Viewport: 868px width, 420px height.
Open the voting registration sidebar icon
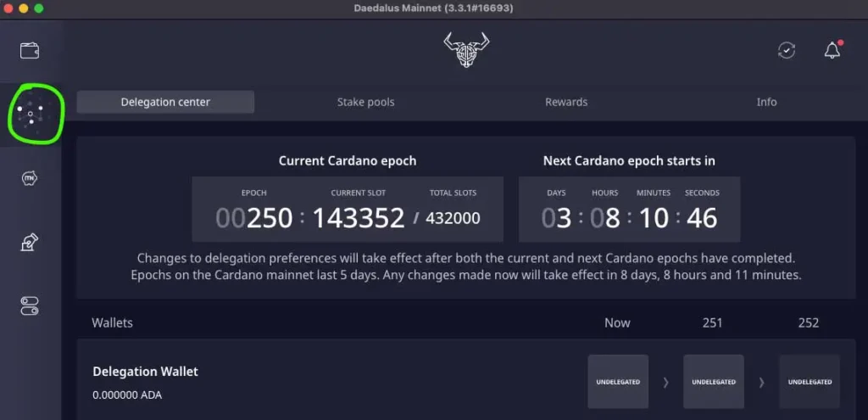30,242
